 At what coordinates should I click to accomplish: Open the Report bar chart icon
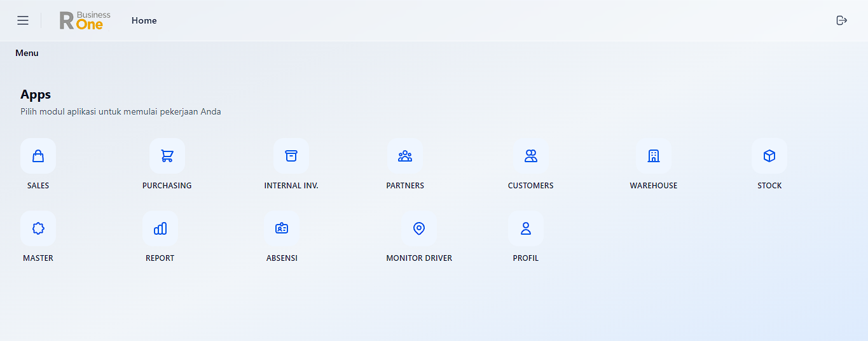point(160,228)
